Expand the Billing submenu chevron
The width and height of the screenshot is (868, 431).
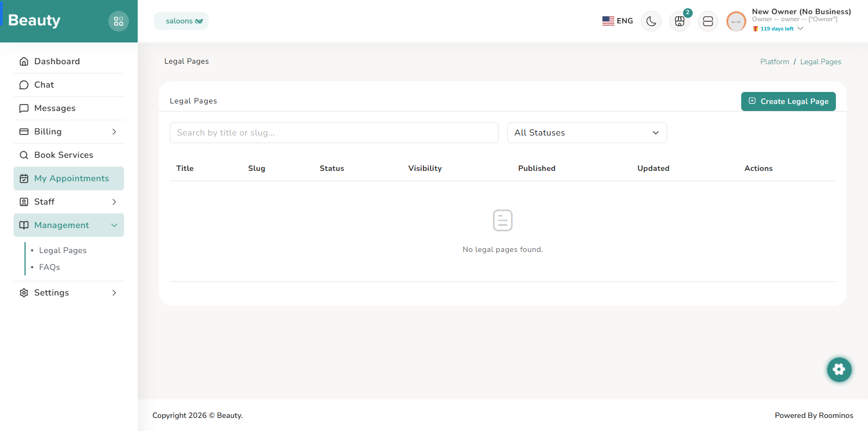pos(114,132)
